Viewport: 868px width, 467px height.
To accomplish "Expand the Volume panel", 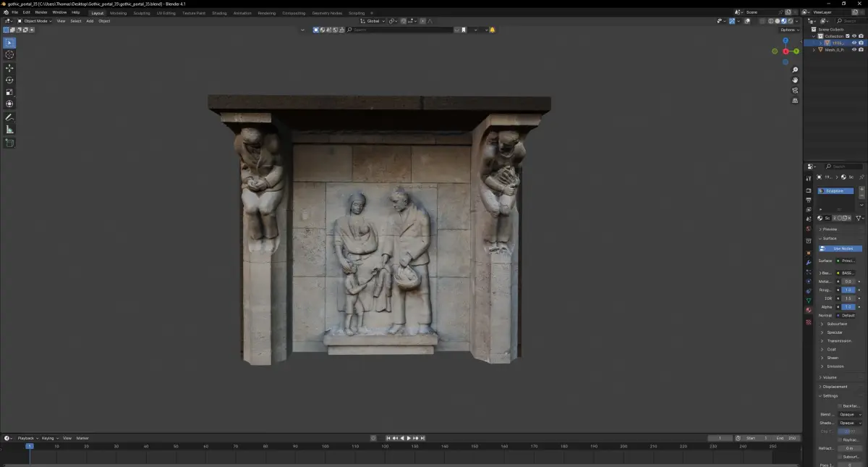I will pyautogui.click(x=829, y=377).
